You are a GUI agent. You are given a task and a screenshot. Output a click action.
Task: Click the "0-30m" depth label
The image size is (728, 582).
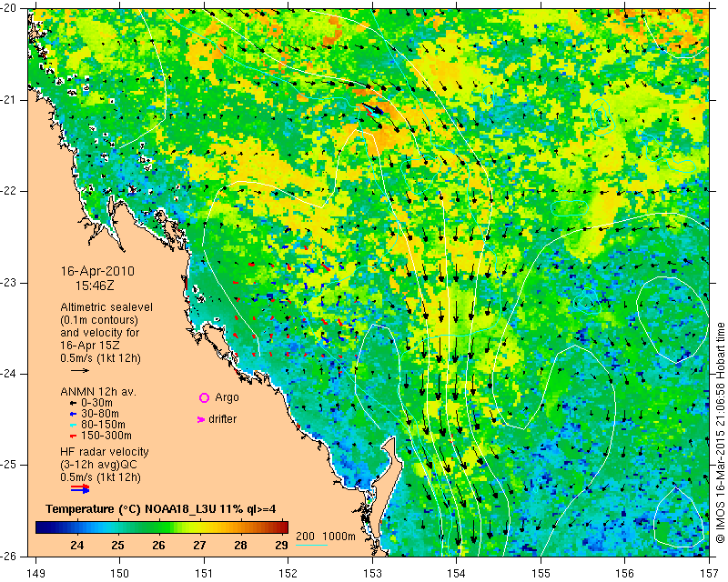(x=96, y=403)
